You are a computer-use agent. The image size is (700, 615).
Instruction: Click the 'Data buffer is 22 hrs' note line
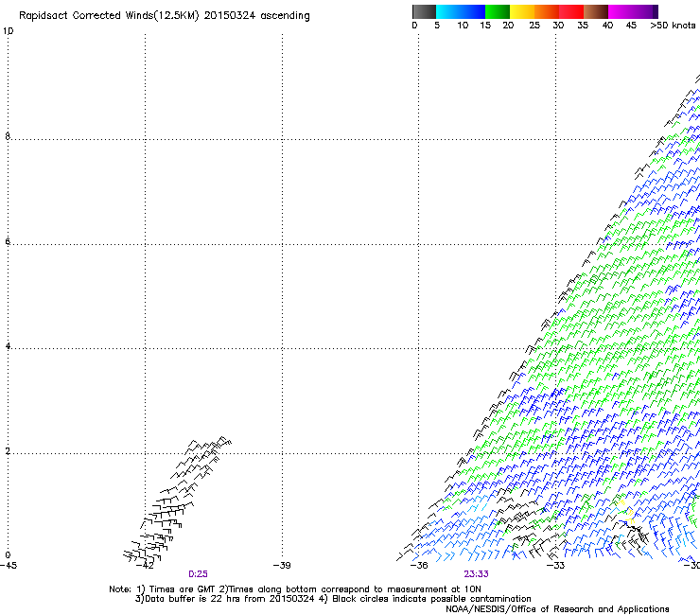(333, 599)
